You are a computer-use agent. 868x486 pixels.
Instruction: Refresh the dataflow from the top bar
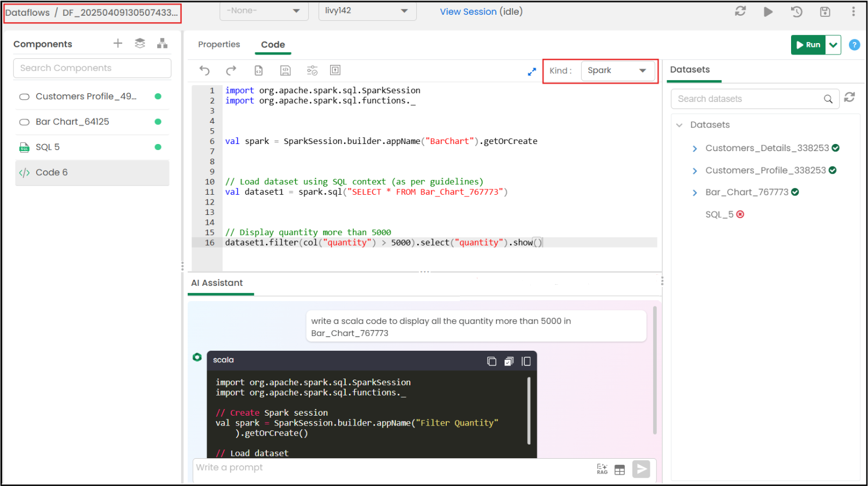(740, 11)
